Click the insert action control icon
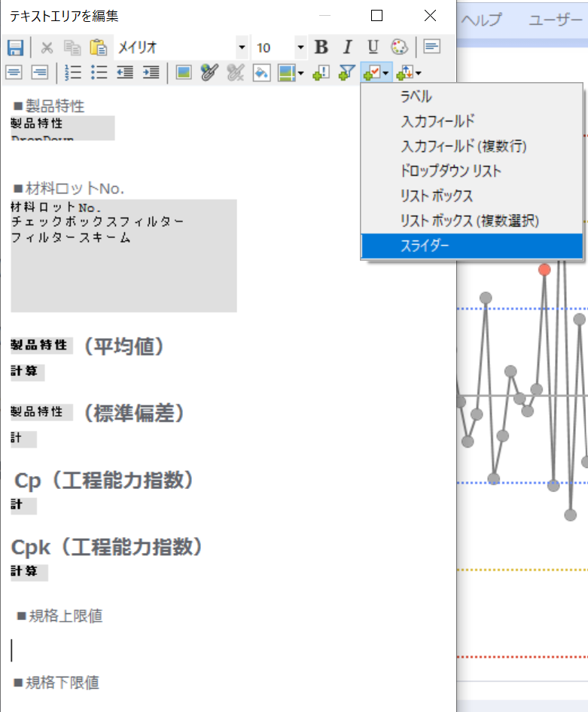588x712 pixels. click(320, 72)
